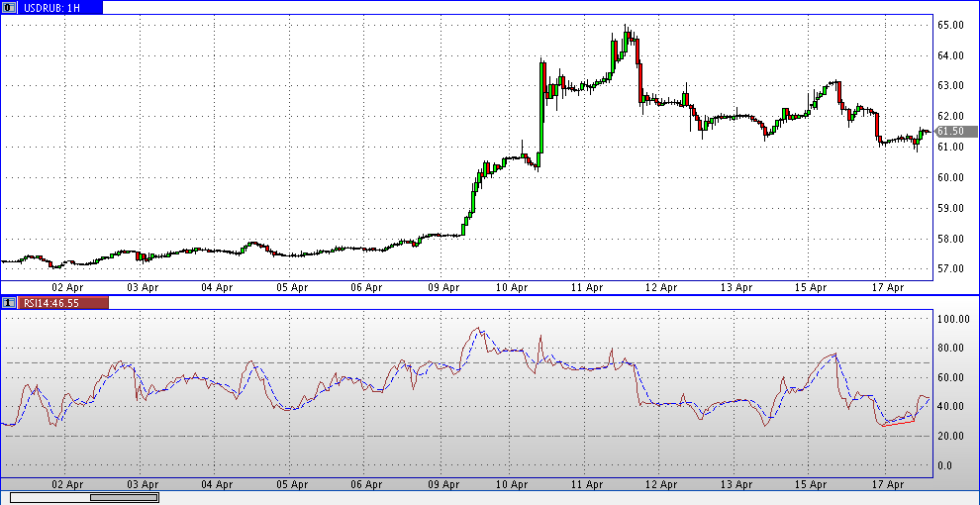This screenshot has width=980, height=505.
Task: Click 06 Apr on the RSI panel time axis
Action: (x=367, y=484)
